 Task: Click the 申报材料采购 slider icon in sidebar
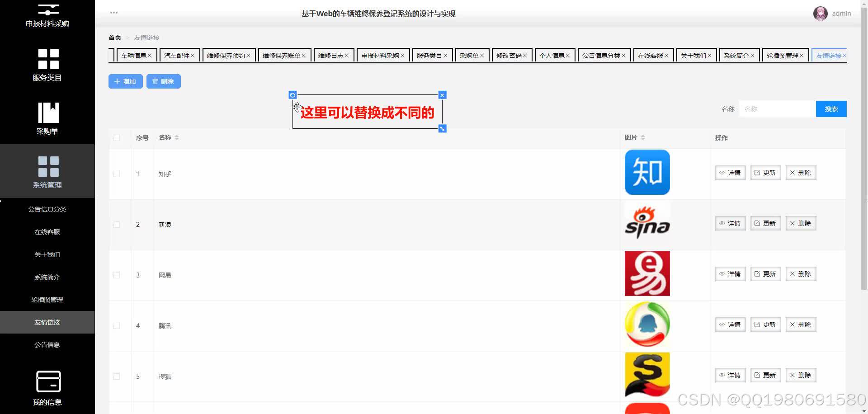tap(48, 9)
